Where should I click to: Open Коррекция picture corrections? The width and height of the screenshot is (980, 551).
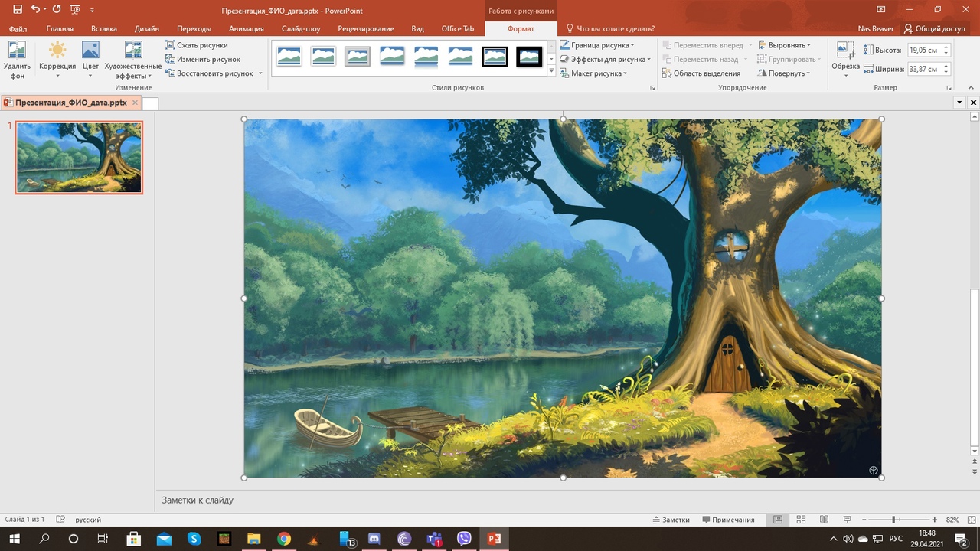pos(57,60)
